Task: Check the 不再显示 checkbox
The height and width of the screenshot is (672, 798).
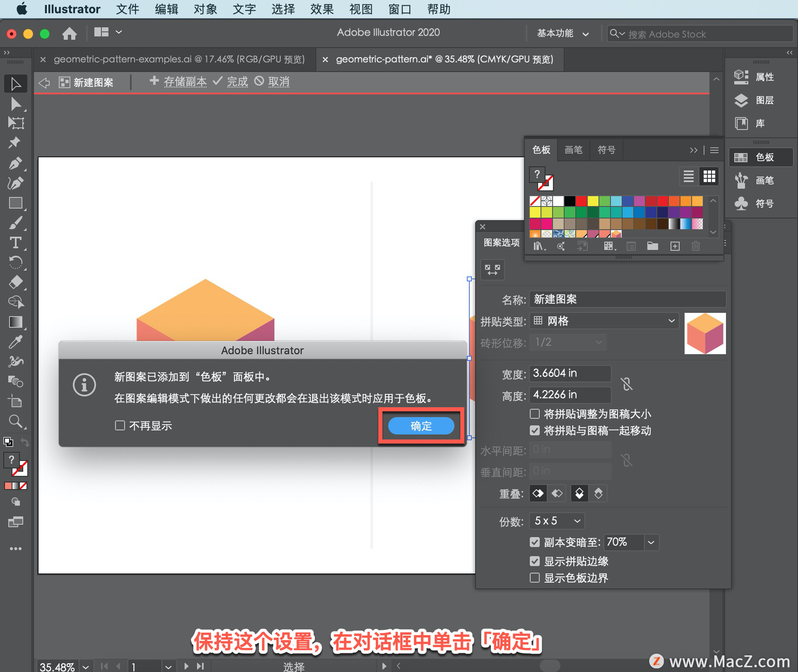Action: (x=120, y=426)
